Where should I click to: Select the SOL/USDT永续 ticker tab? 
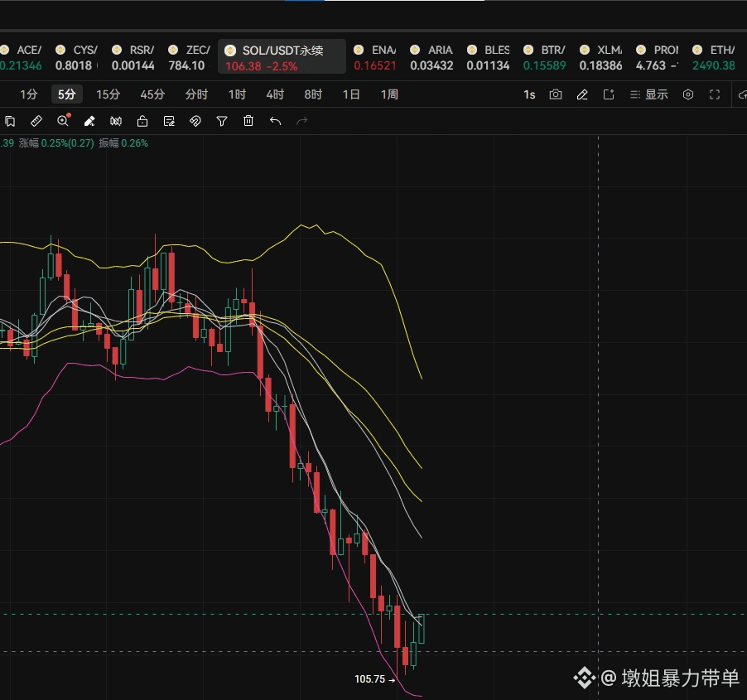(x=282, y=57)
